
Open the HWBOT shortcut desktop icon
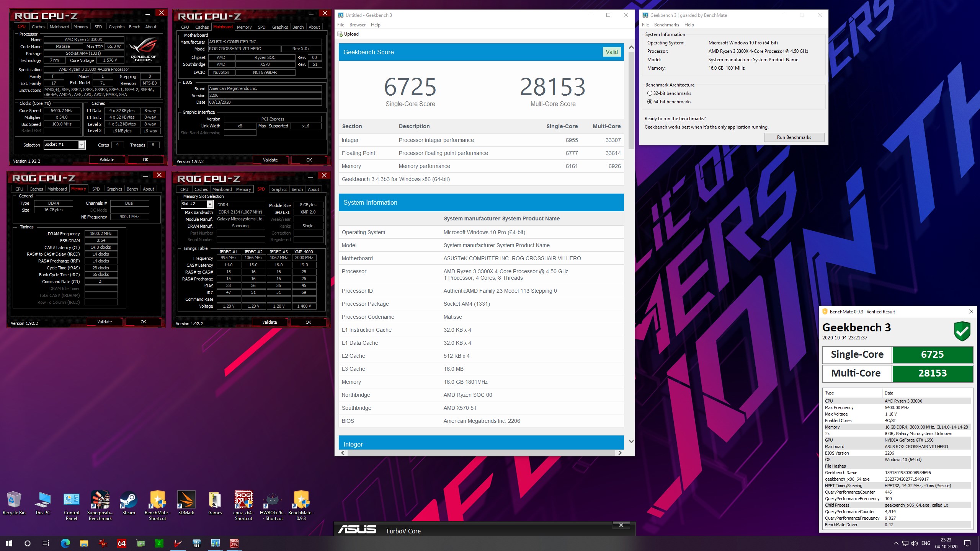(273, 506)
